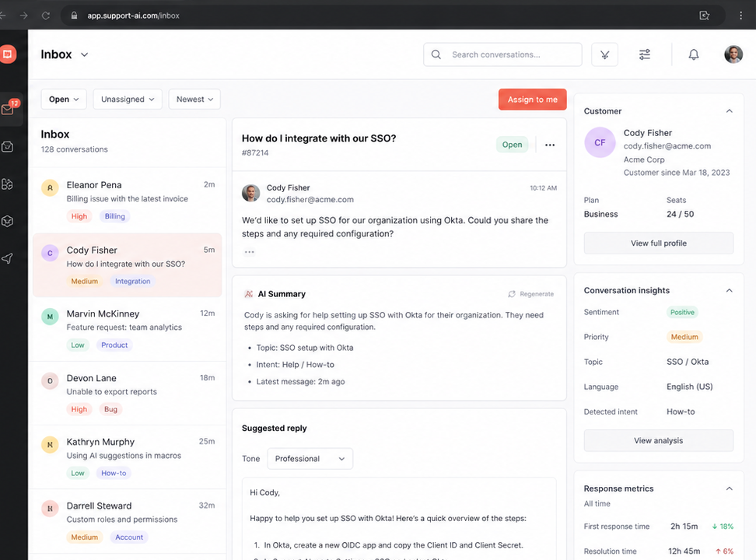Click the Positive sentiment badge
The image size is (756, 560).
[682, 312]
